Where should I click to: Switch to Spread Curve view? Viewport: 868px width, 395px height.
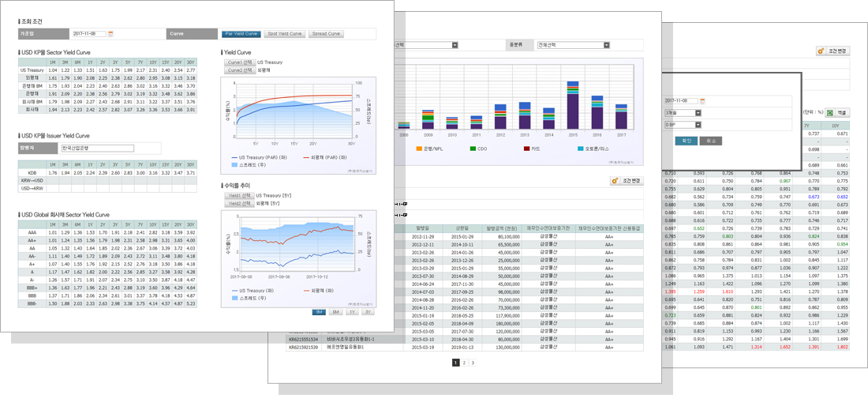[326, 34]
